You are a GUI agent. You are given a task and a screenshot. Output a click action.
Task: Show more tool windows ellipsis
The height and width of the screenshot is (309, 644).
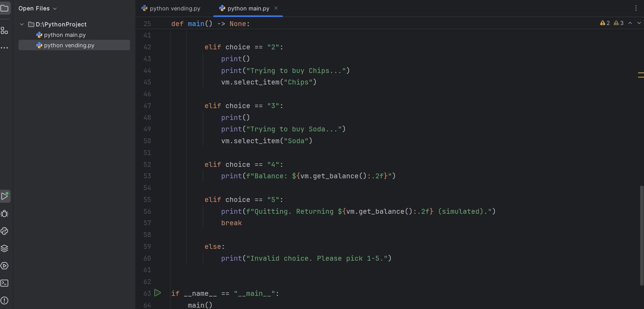4,47
